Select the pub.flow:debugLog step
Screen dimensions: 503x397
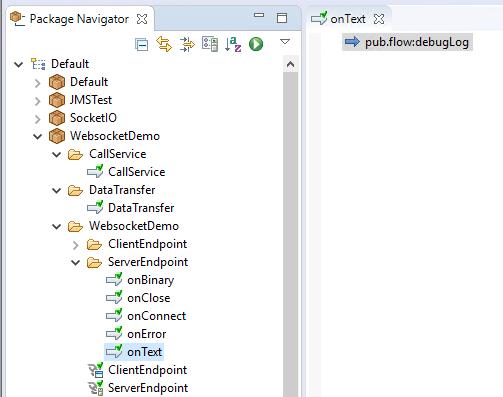[x=407, y=42]
